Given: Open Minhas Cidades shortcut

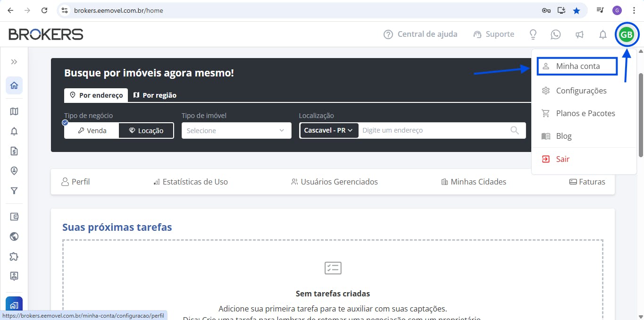Looking at the screenshot, I should point(474,182).
